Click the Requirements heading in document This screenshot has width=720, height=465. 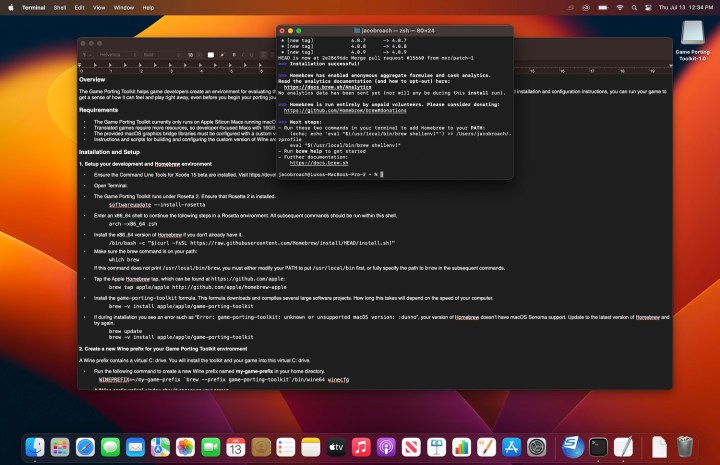[98, 110]
